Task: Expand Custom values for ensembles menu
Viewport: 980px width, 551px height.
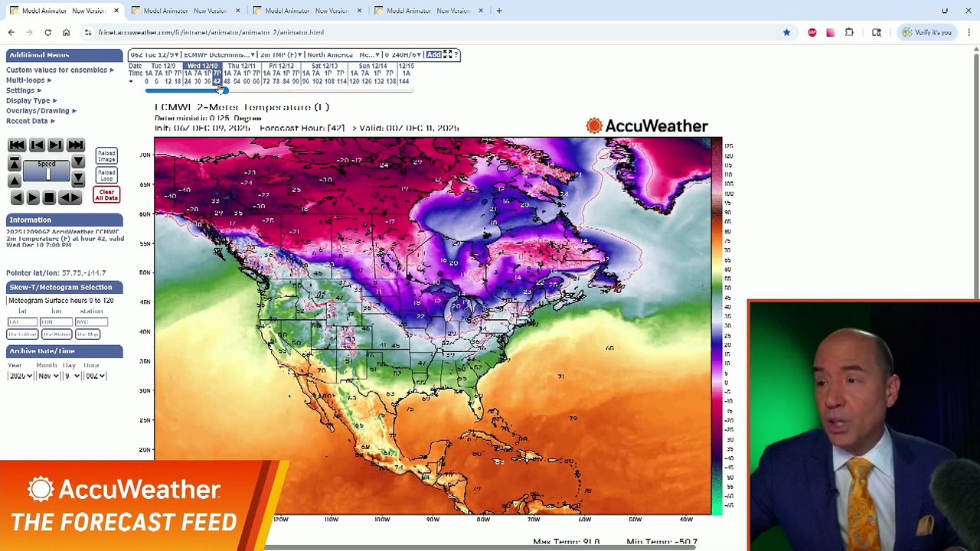Action: (x=60, y=70)
